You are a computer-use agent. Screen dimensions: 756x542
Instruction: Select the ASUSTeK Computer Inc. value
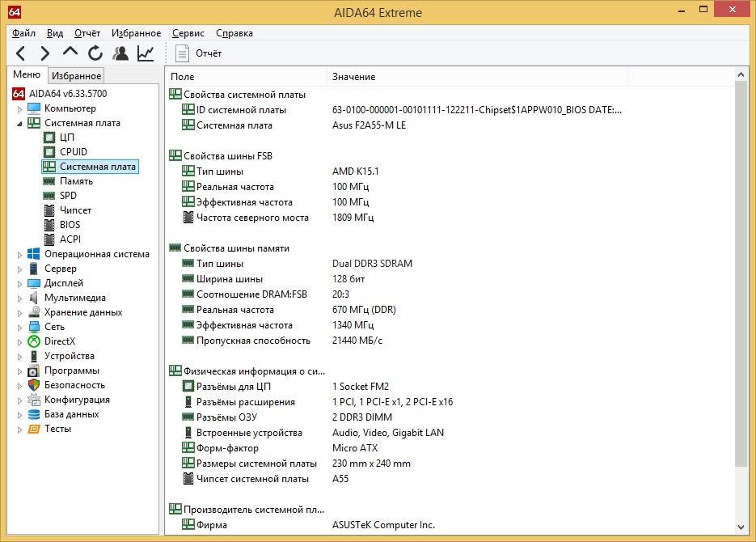click(383, 525)
